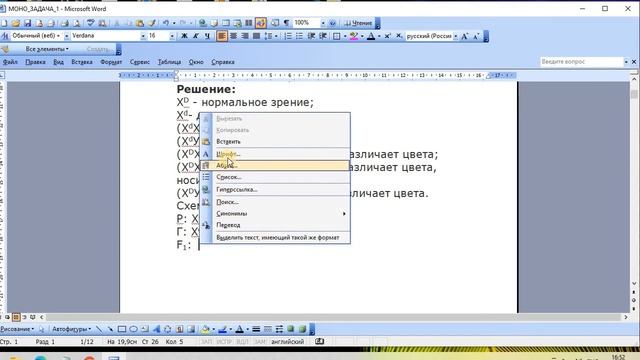
Task: Apply font color from the toolbar
Action: pos(371,36)
